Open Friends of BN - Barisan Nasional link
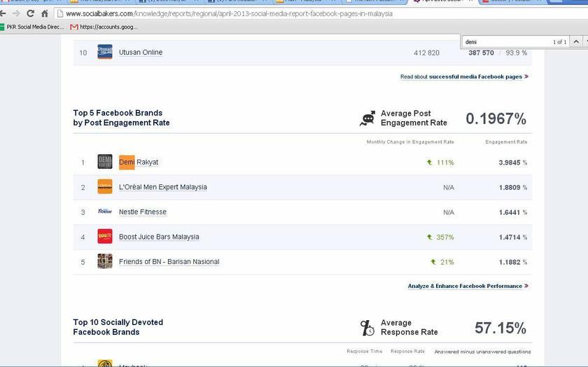Screen dimensions: 588x367 169,261
